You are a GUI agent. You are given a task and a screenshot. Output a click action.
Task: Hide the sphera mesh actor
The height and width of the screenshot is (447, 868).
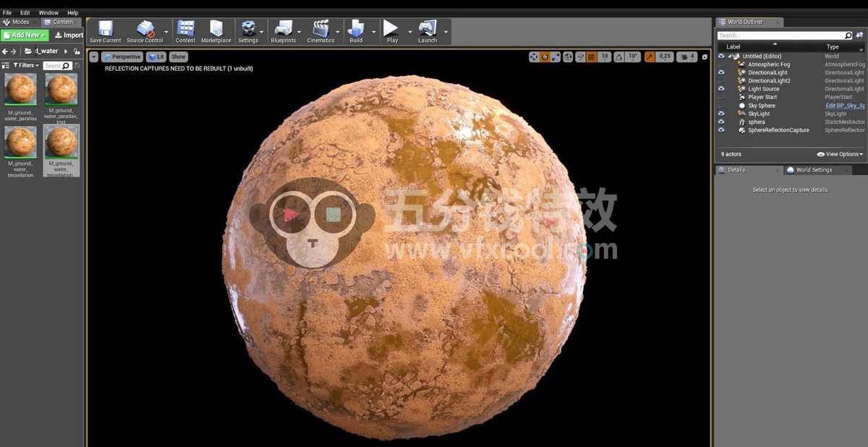coord(721,122)
